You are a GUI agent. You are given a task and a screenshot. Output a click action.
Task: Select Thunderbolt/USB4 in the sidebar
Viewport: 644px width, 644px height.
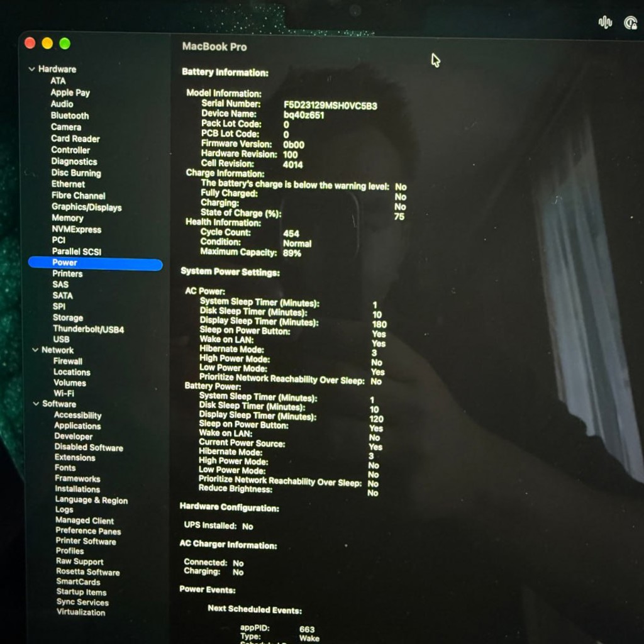(x=88, y=329)
